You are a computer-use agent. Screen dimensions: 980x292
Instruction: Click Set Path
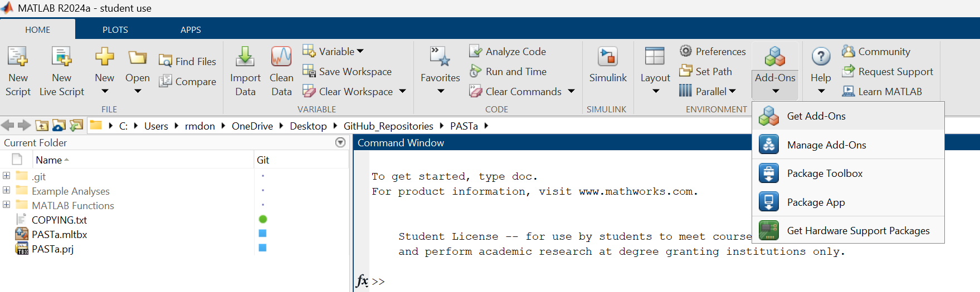click(x=705, y=71)
